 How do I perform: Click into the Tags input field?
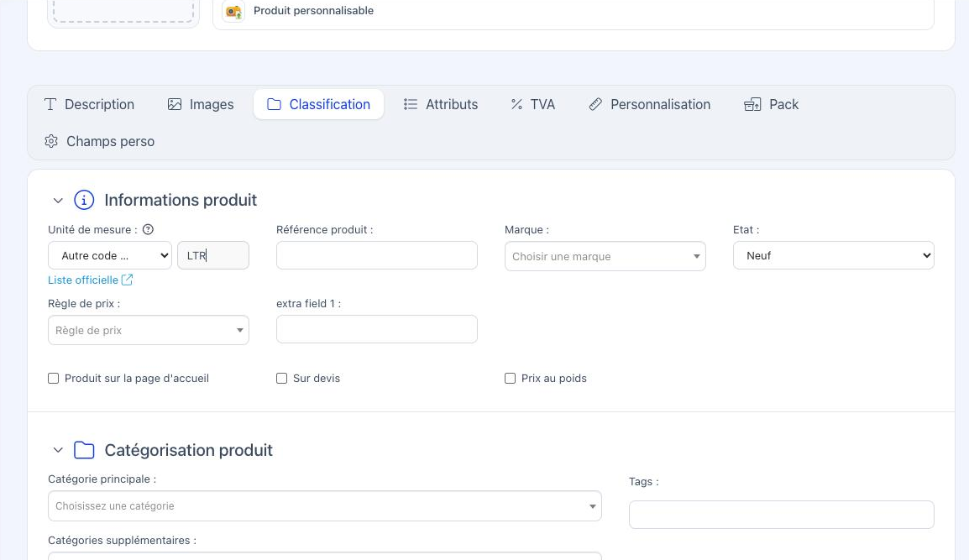pos(782,515)
